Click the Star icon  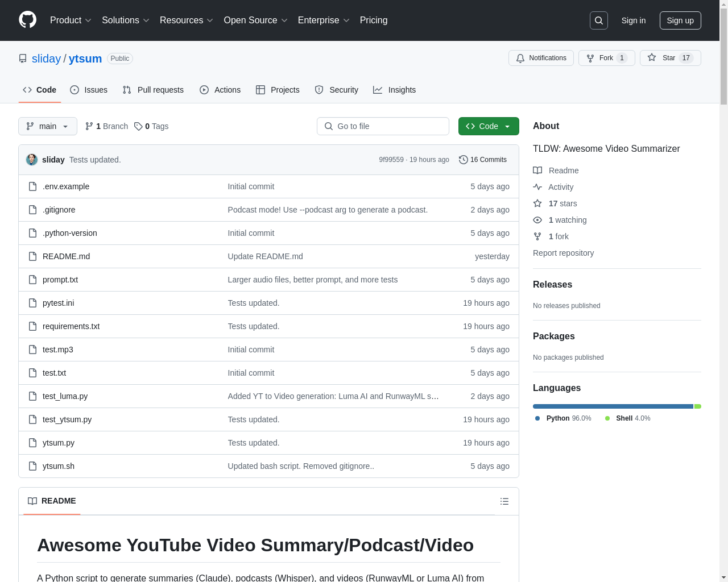[652, 58]
